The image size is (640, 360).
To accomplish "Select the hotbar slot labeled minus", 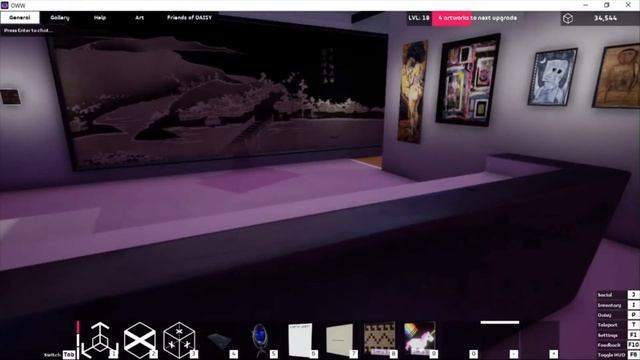I will (x=500, y=340).
